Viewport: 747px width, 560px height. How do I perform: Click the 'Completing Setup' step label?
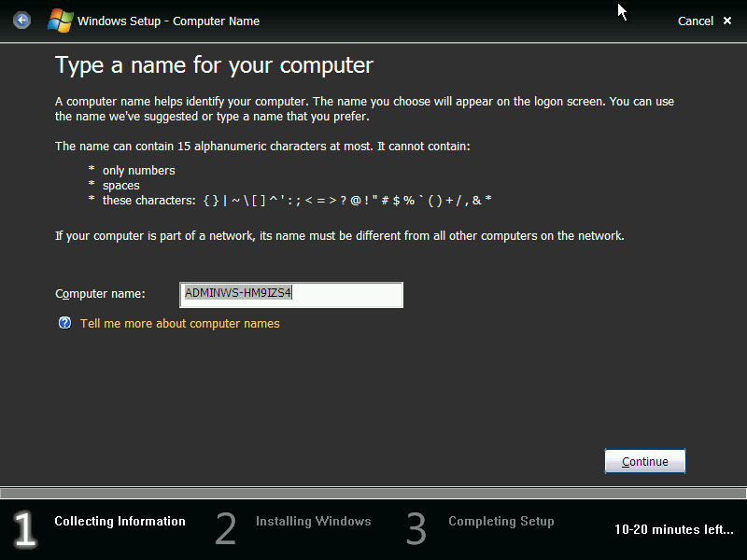(501, 521)
